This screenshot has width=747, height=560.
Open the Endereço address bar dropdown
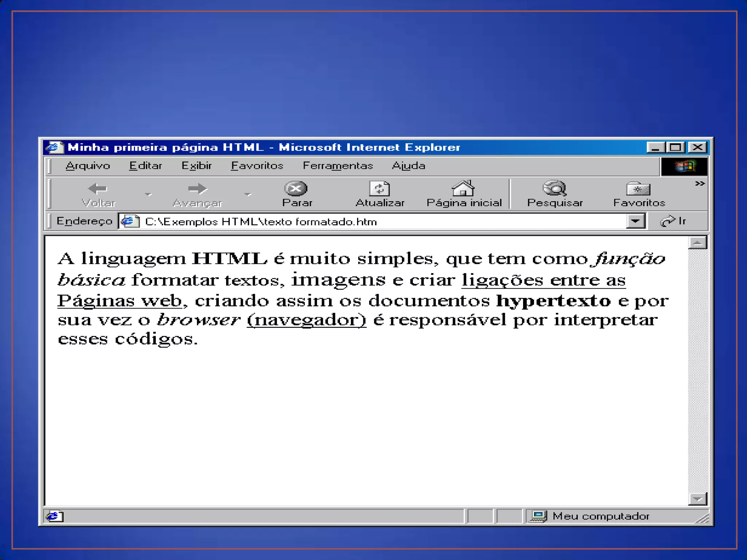coord(635,221)
